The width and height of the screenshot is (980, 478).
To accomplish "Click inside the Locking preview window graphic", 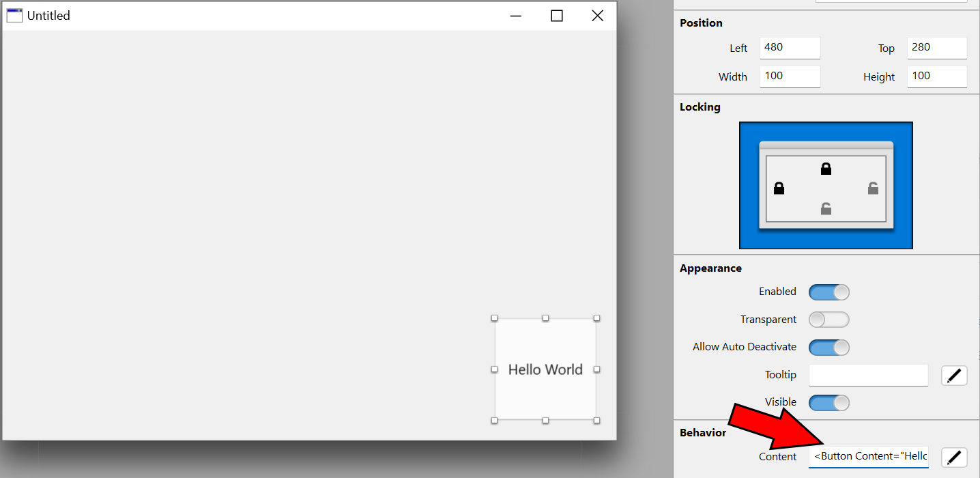I will click(825, 185).
